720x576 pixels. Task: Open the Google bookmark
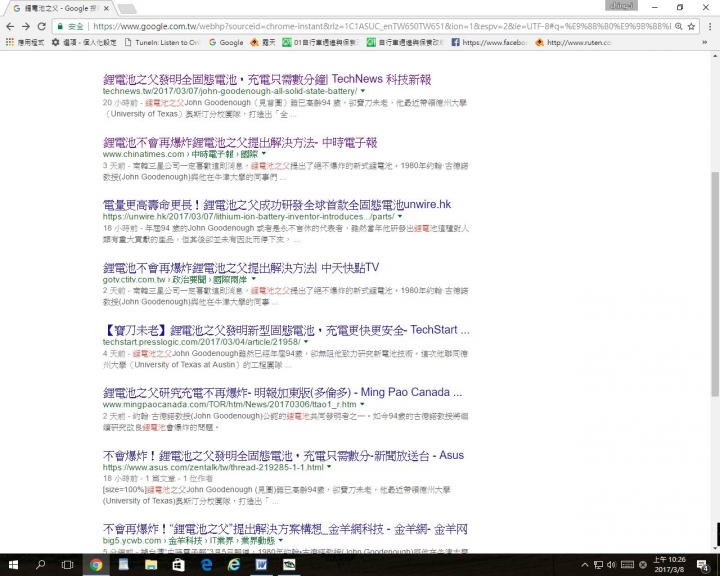pos(226,42)
